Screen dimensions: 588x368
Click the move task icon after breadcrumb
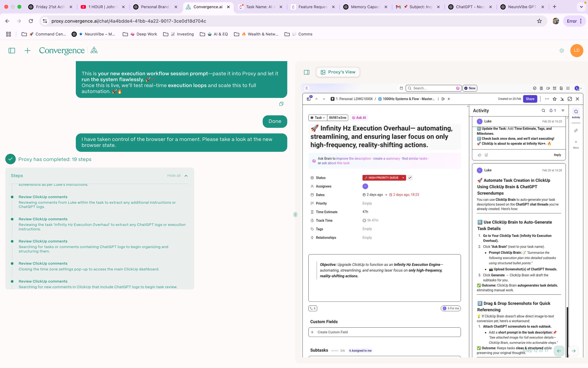443,99
